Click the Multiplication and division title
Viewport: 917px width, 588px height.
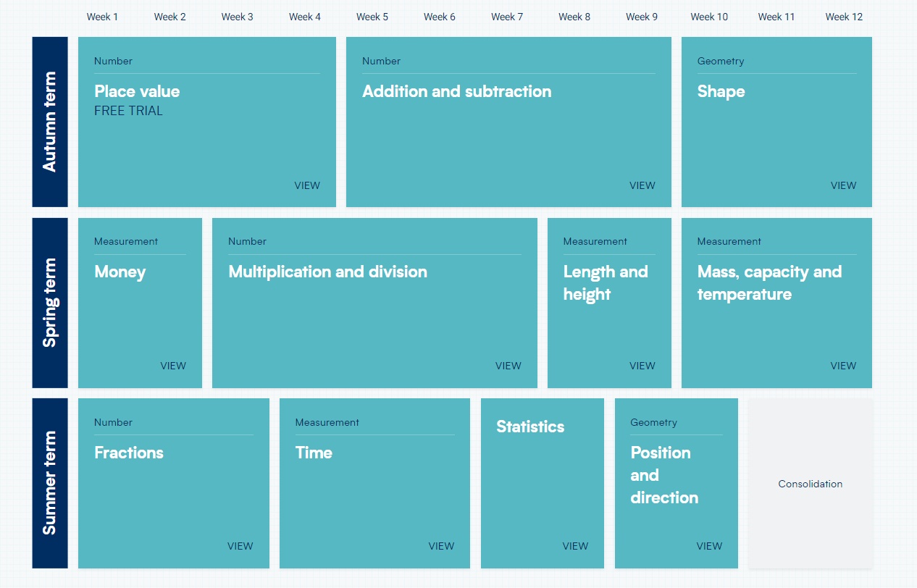tap(327, 272)
